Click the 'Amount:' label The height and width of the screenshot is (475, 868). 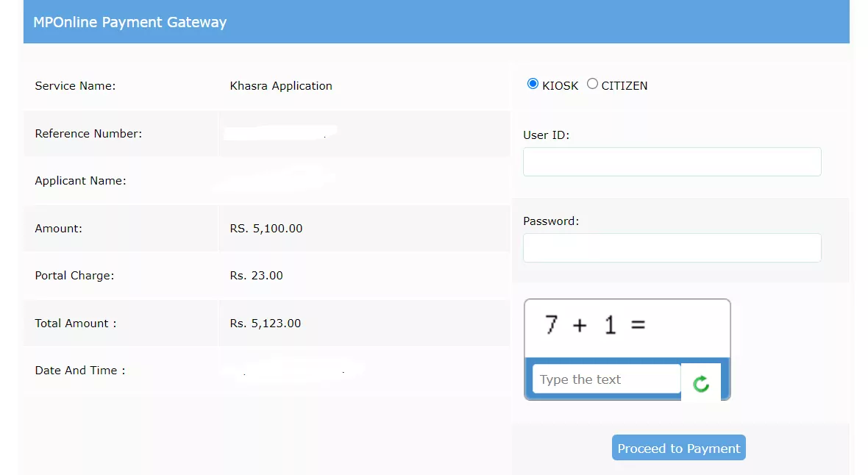tap(59, 229)
